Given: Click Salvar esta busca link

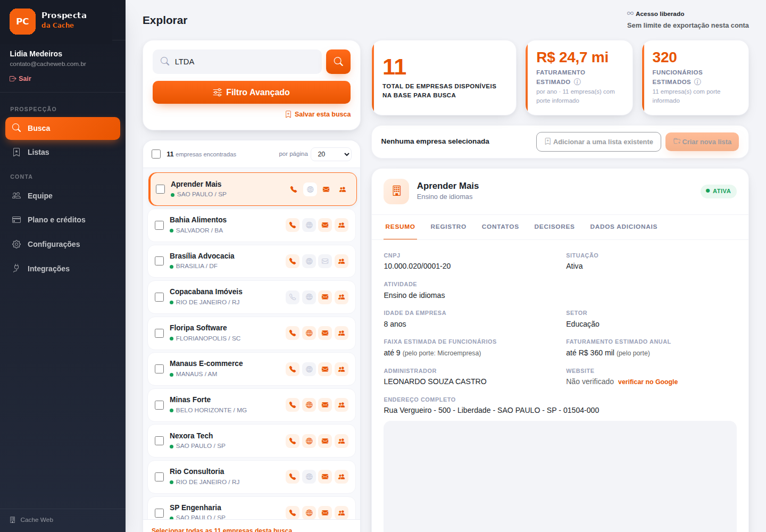Looking at the screenshot, I should pyautogui.click(x=318, y=114).
